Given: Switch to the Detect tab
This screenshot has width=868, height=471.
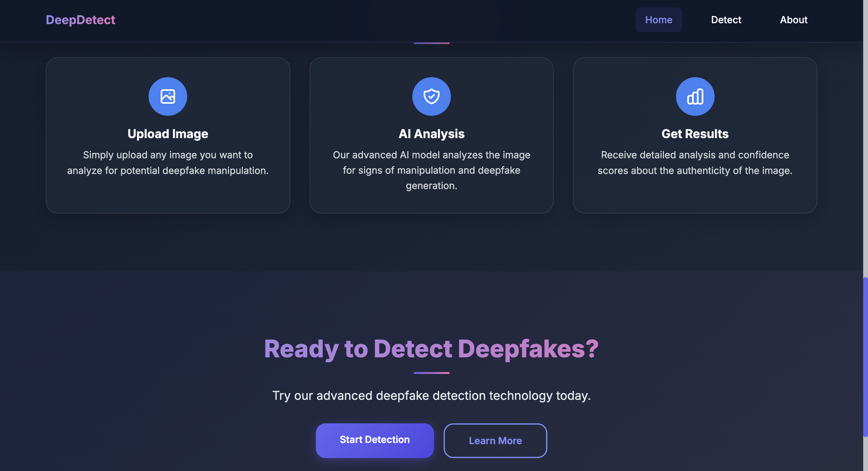Looking at the screenshot, I should click(726, 20).
